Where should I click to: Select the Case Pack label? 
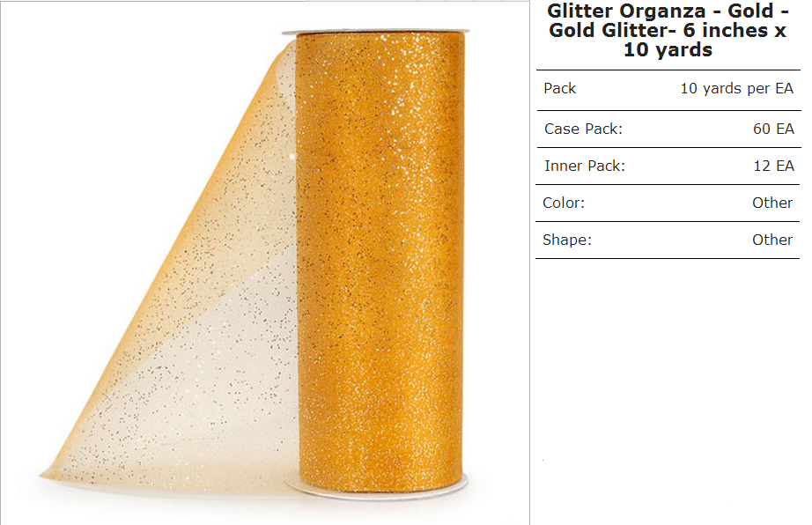[x=583, y=129]
